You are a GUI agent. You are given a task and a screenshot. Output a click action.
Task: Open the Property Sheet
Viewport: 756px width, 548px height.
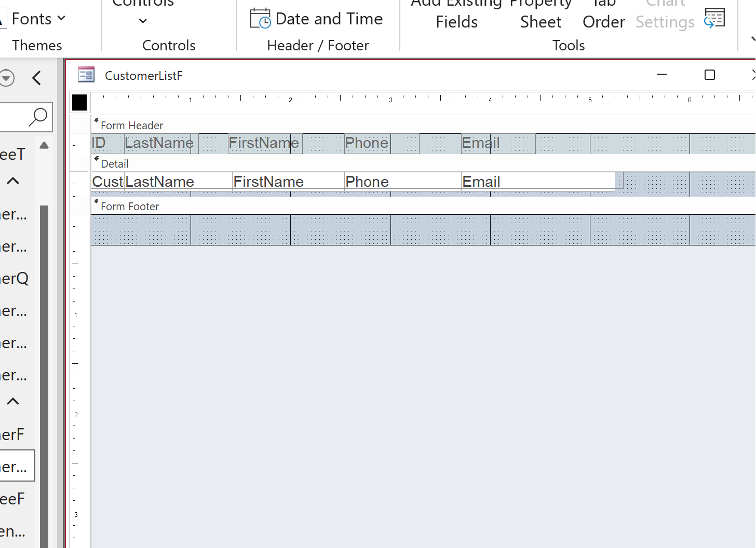coord(541,16)
